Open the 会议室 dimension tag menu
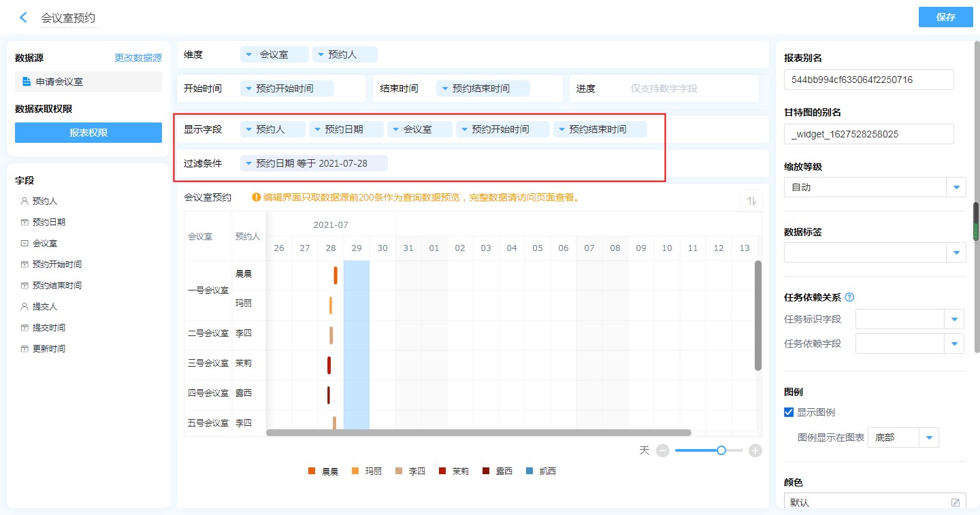 tap(249, 54)
